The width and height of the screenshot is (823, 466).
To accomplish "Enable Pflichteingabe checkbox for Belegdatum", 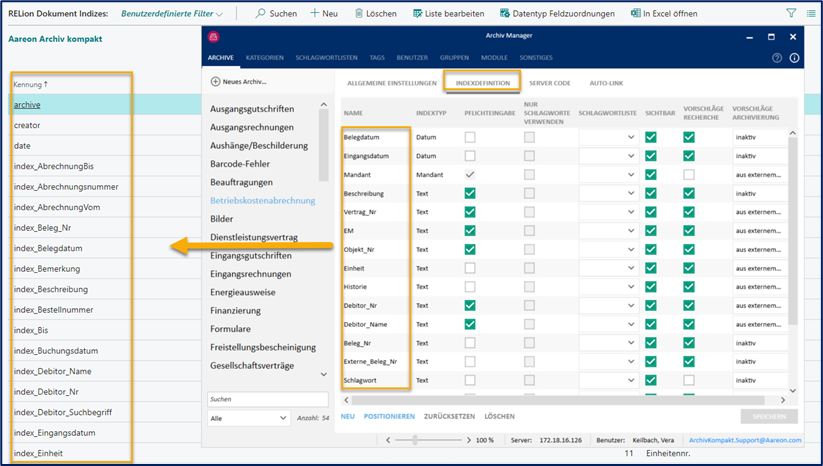I will click(470, 137).
